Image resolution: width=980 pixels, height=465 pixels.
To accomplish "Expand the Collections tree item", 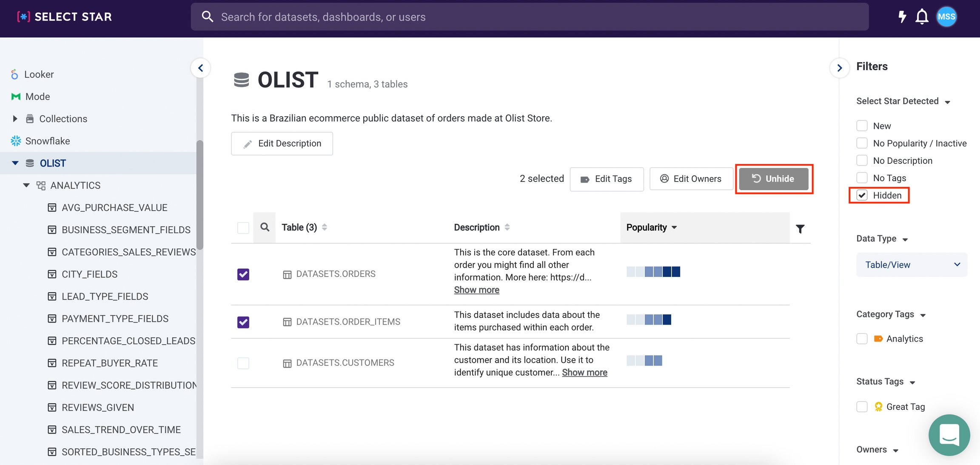I will pyautogui.click(x=15, y=119).
